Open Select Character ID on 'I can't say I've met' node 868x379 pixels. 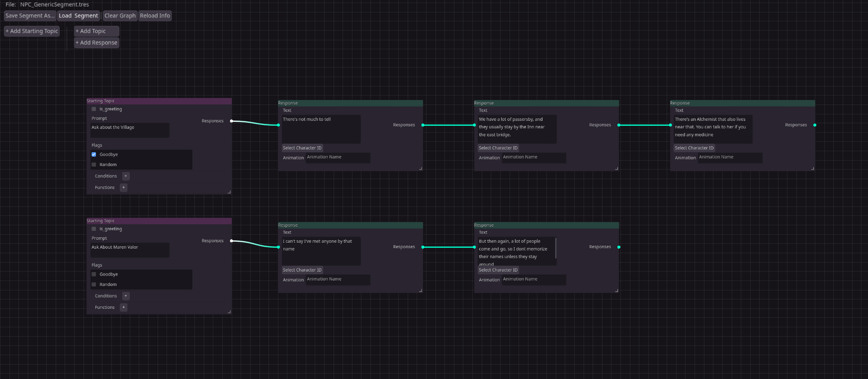302,270
